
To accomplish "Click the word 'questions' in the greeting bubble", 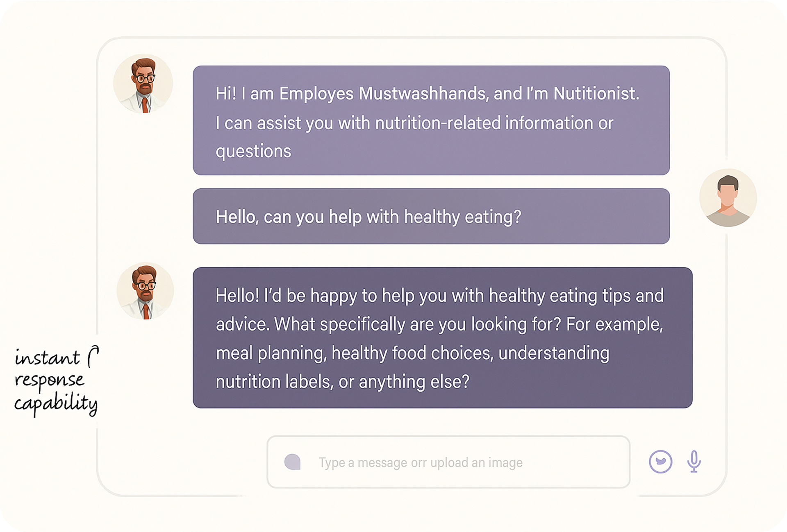I will click(x=253, y=151).
